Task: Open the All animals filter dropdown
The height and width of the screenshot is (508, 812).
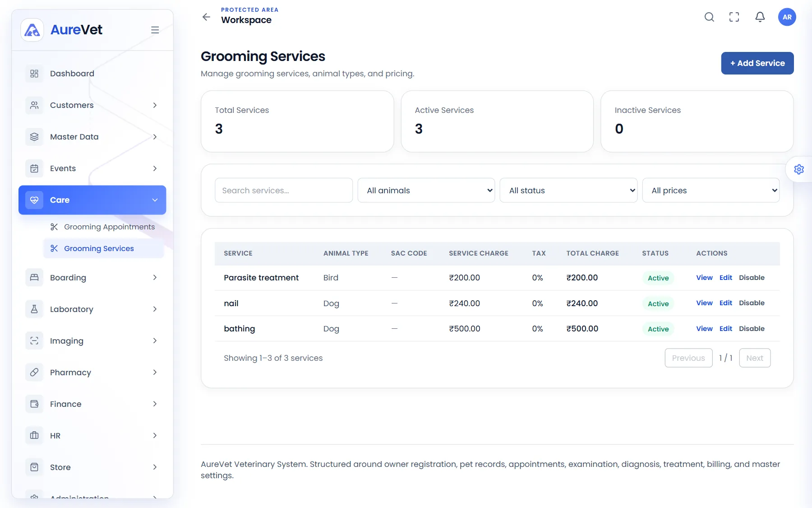Action: 426,190
